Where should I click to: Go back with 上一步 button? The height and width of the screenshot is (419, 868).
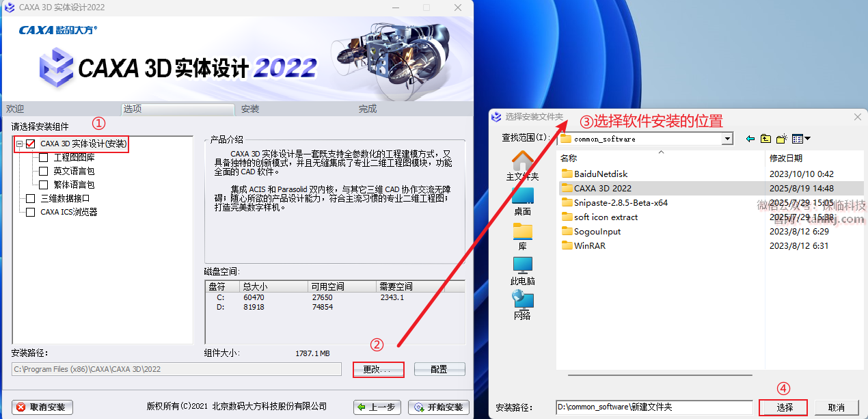[377, 407]
